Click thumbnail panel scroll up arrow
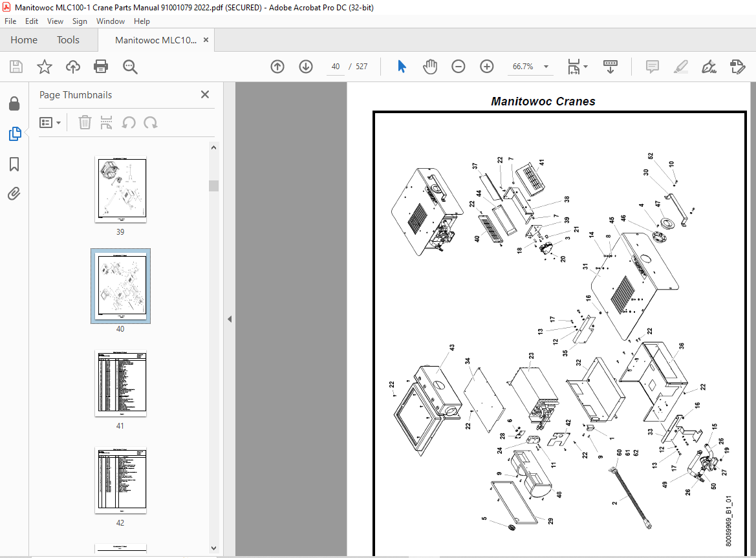Viewport: 756px width, 558px height. click(x=213, y=147)
